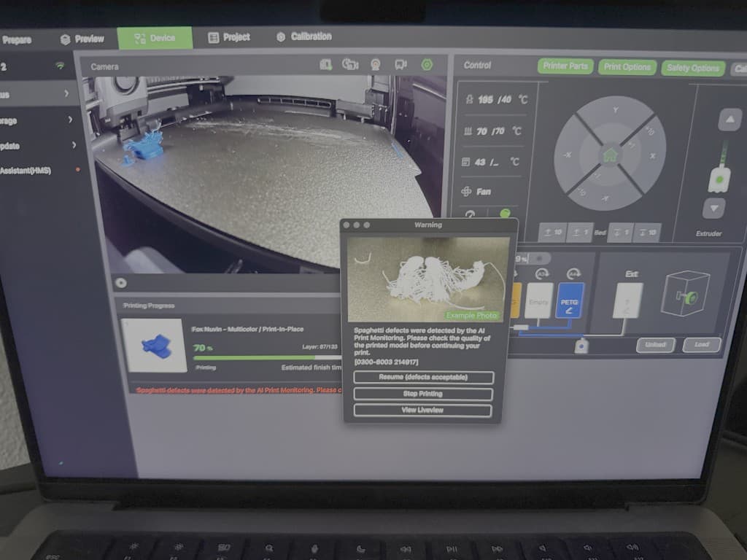Home the axes with center house icon

coord(611,155)
